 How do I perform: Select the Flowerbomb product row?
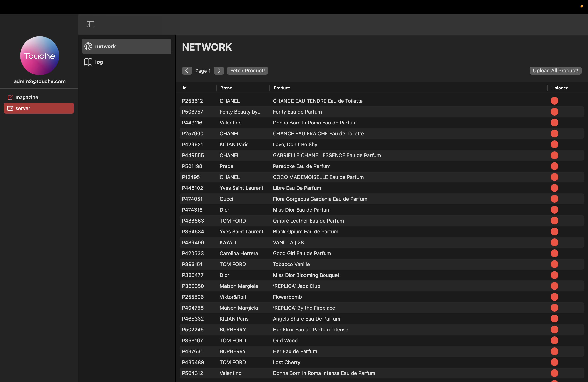[287, 297]
